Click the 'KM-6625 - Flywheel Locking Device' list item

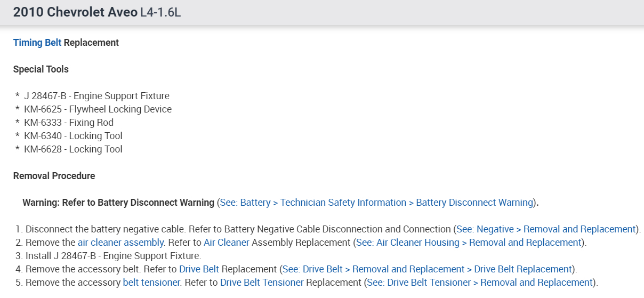(98, 109)
